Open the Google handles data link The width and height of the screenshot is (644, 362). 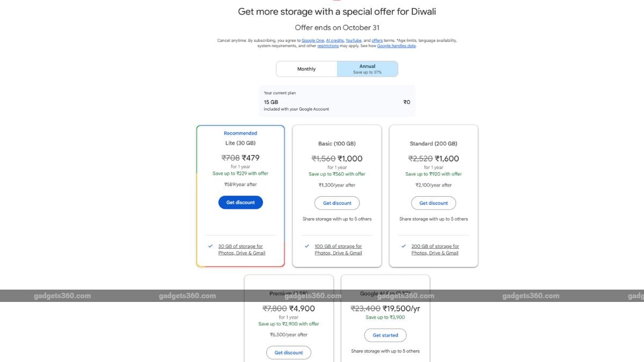click(396, 46)
